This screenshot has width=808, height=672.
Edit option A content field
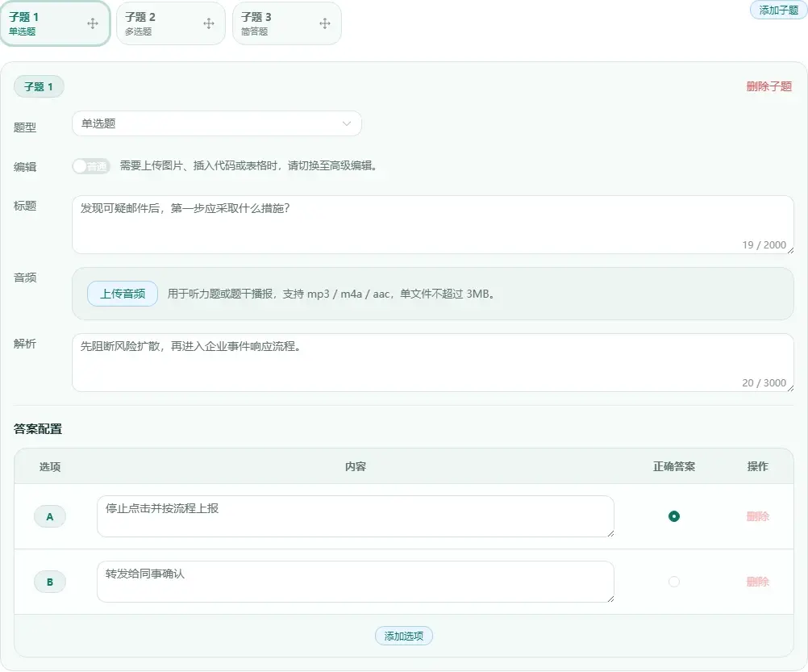356,516
